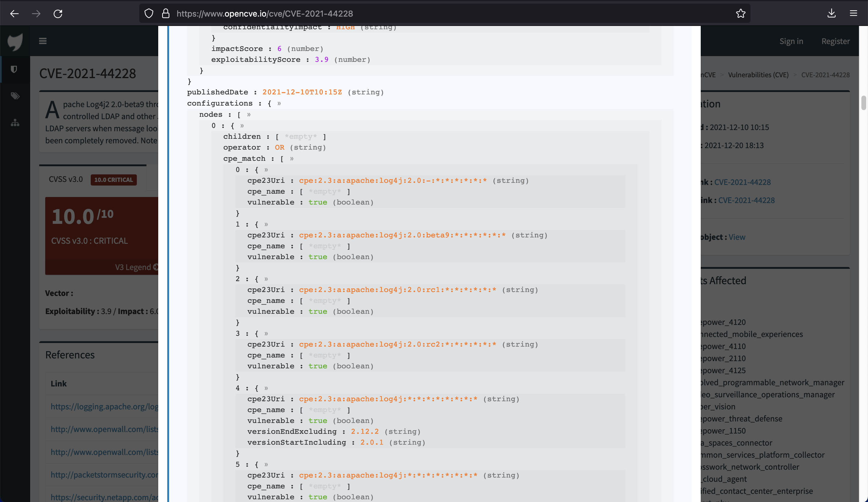Collapse the nodes array chevron
Image resolution: width=868 pixels, height=502 pixels.
click(x=248, y=114)
